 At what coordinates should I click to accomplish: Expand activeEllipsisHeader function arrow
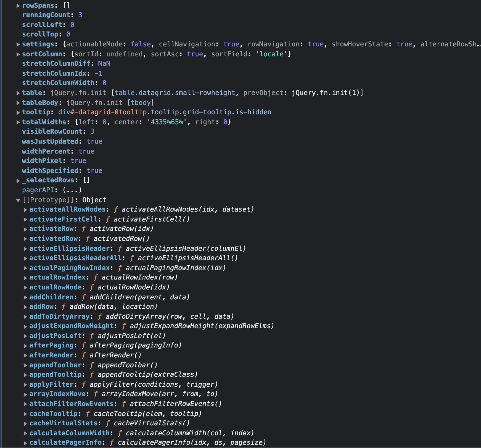[25, 249]
